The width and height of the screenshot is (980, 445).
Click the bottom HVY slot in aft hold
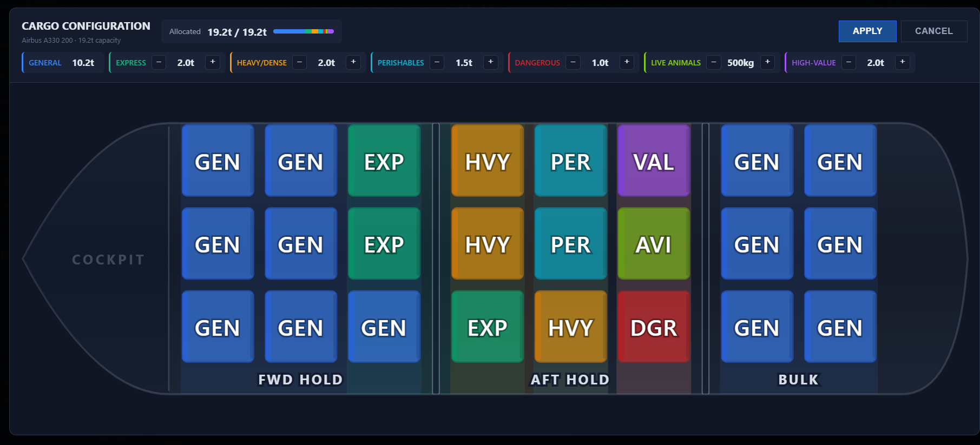point(571,327)
